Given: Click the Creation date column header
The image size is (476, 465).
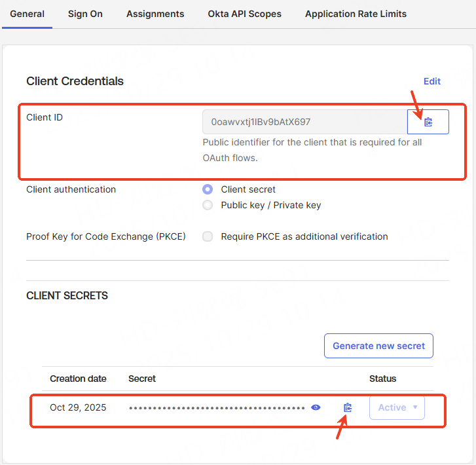Looking at the screenshot, I should click(78, 379).
